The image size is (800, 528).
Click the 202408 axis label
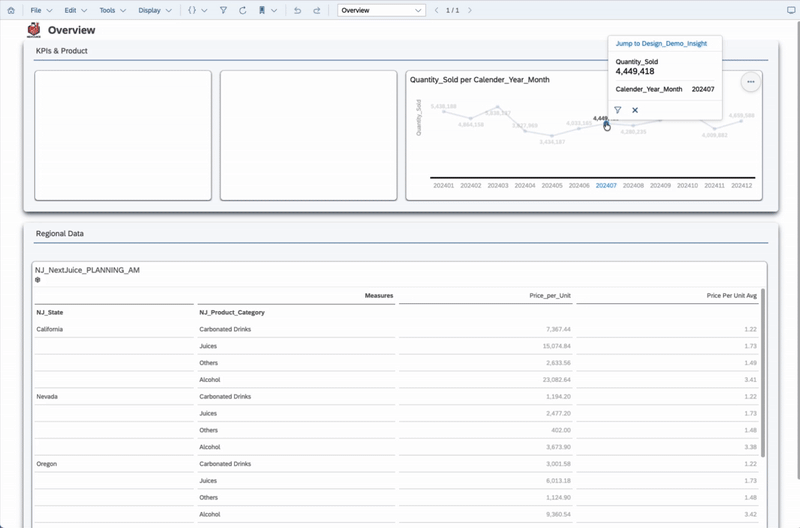tap(633, 186)
